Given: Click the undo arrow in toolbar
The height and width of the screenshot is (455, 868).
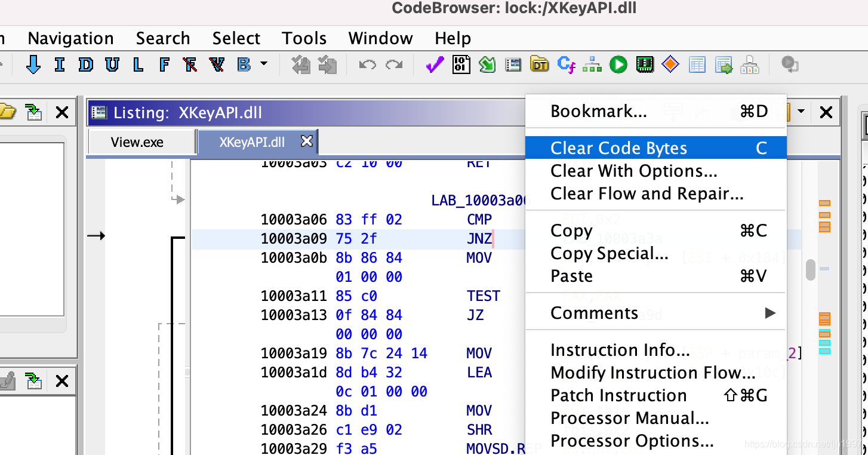Looking at the screenshot, I should click(367, 64).
